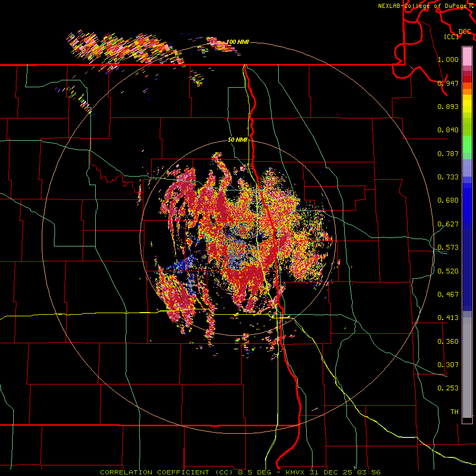Click the [CC] legend unit label
Viewport: 476px width, 476px height.
(x=451, y=36)
